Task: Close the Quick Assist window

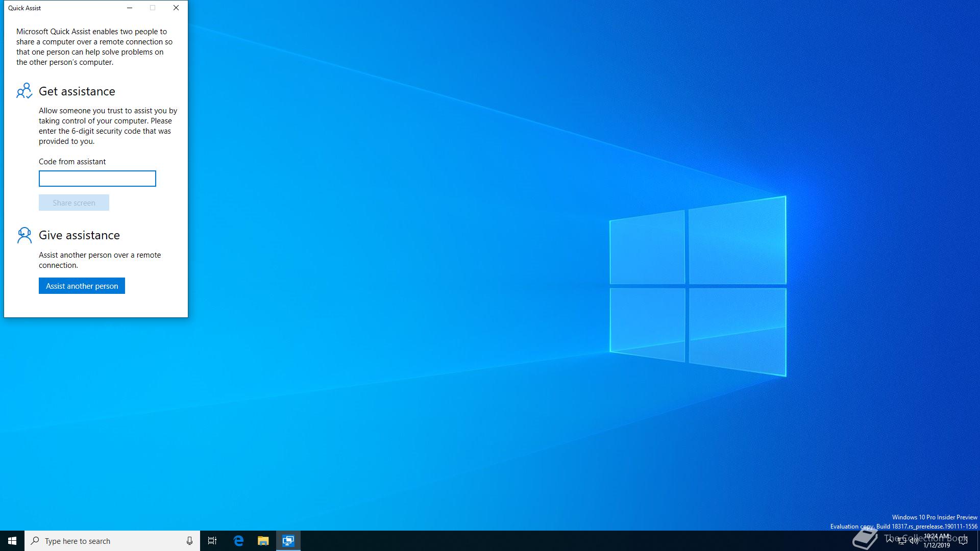Action: point(176,8)
